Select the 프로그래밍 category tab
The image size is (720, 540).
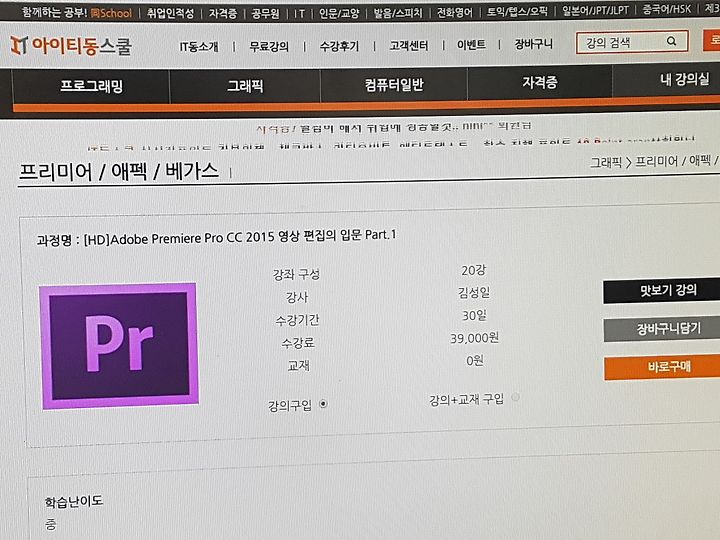coord(91,86)
